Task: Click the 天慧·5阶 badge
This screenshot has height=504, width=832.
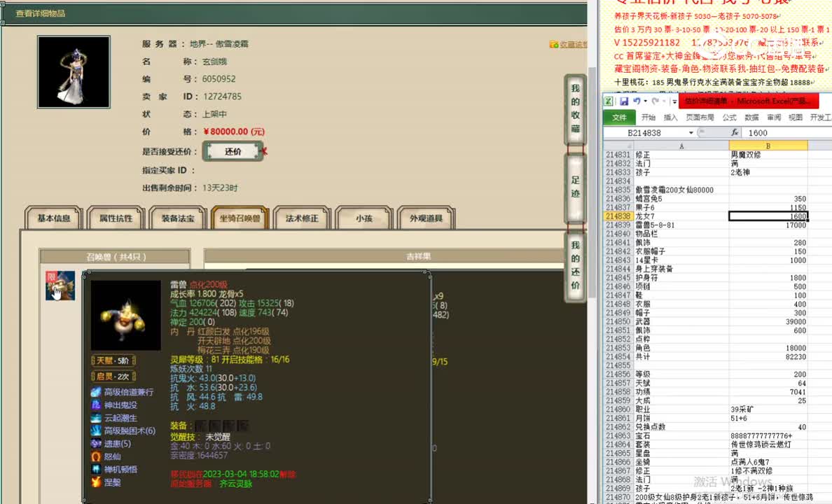Action: 113,360
